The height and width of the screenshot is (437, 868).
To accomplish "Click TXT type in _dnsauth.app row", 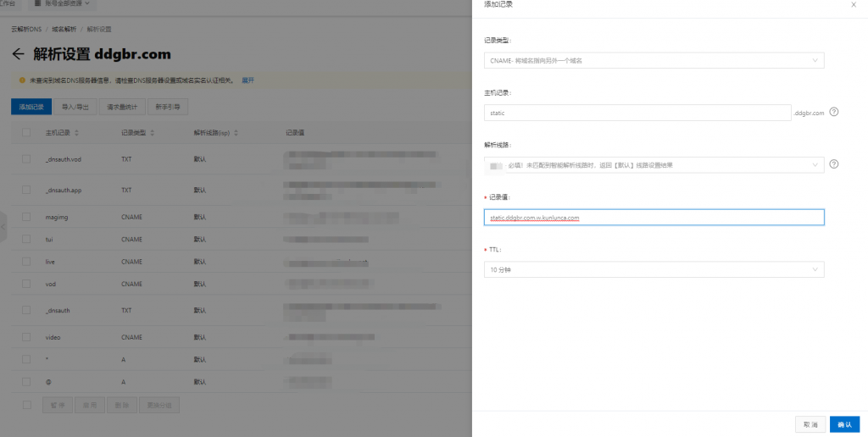I will (127, 191).
